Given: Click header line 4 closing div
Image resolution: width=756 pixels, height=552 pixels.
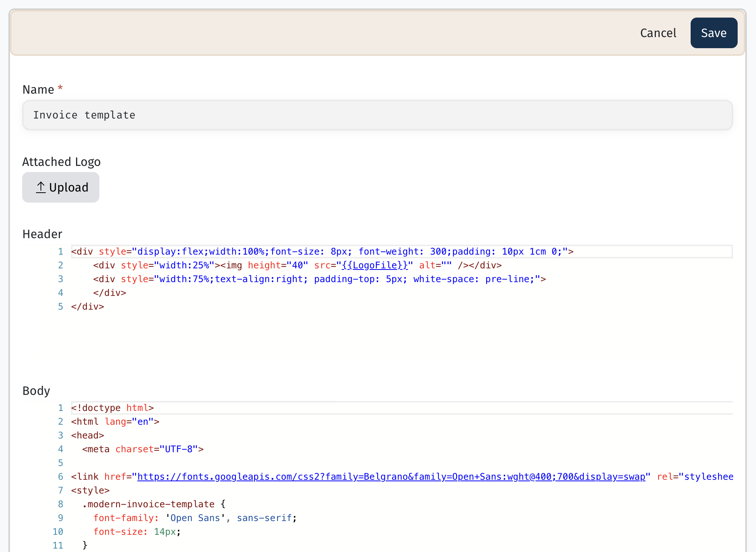Looking at the screenshot, I should (x=110, y=293).
